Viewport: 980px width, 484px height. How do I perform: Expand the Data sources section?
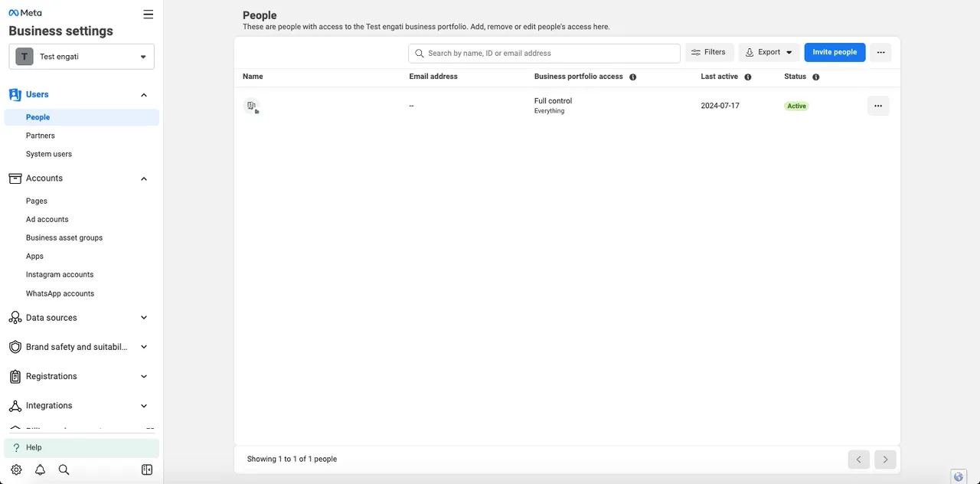(x=144, y=317)
